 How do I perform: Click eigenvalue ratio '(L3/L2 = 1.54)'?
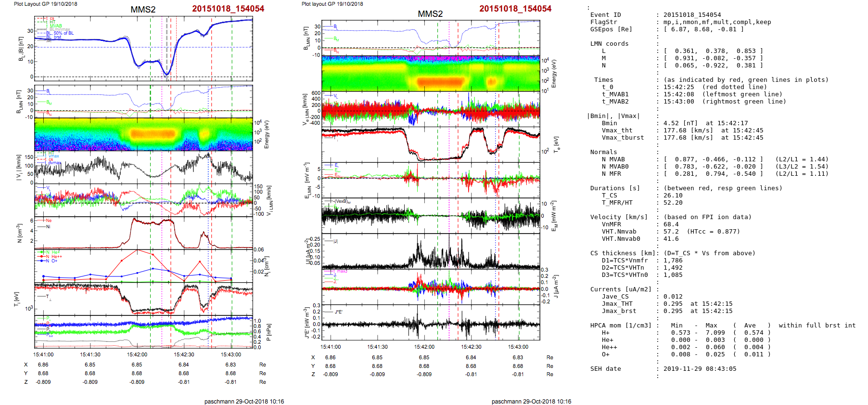click(802, 167)
